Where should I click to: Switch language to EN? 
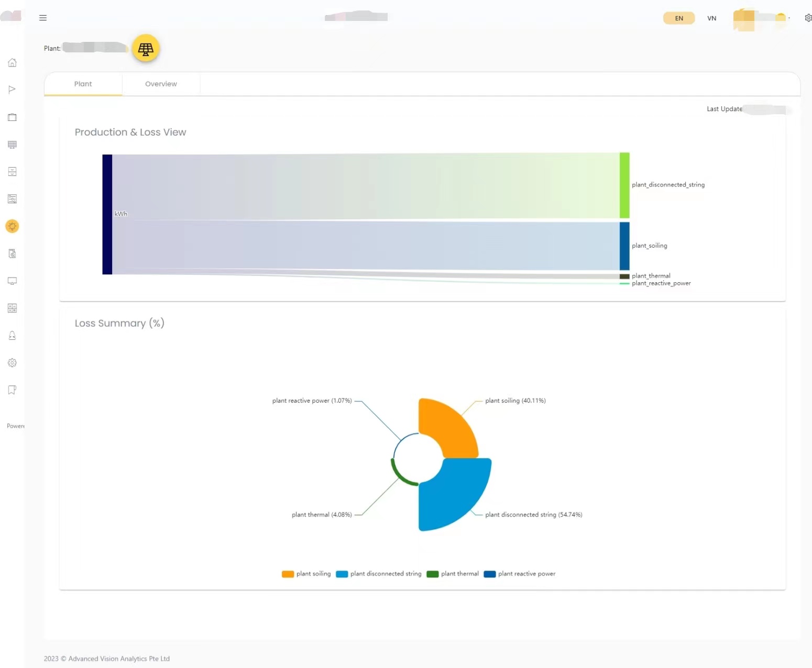pos(679,18)
